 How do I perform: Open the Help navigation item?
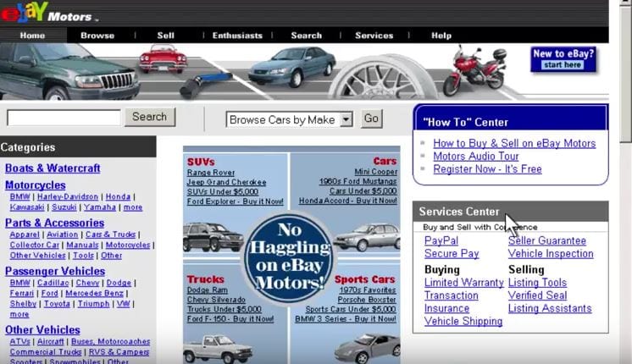pyautogui.click(x=441, y=36)
